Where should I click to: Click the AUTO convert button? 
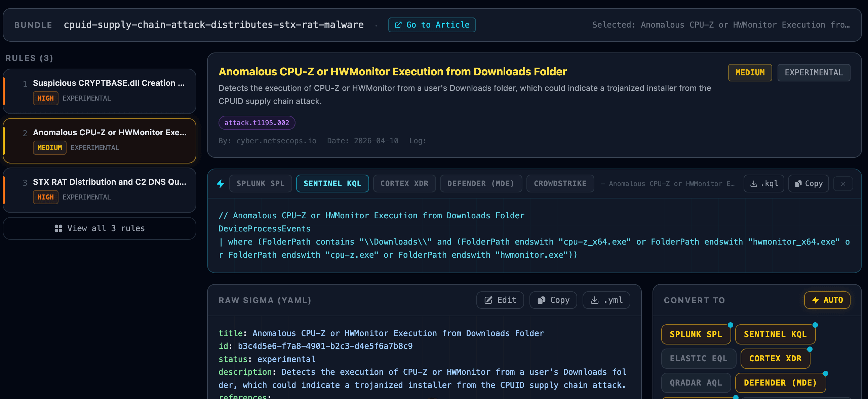tap(827, 300)
